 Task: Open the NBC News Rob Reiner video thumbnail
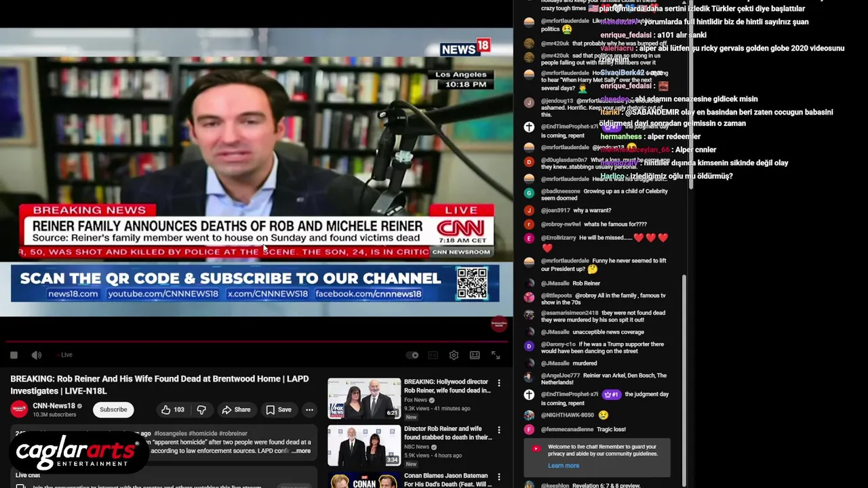pyautogui.click(x=364, y=446)
